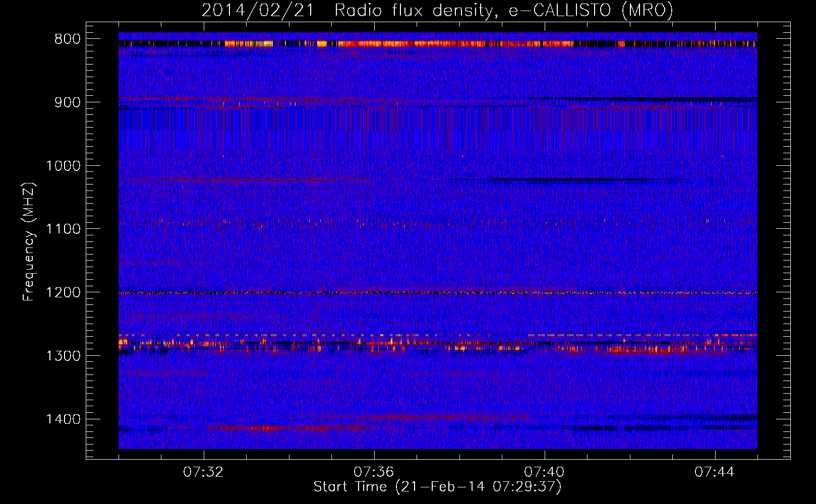
Task: Click the 1300 frequency tick label
Action: (x=63, y=356)
